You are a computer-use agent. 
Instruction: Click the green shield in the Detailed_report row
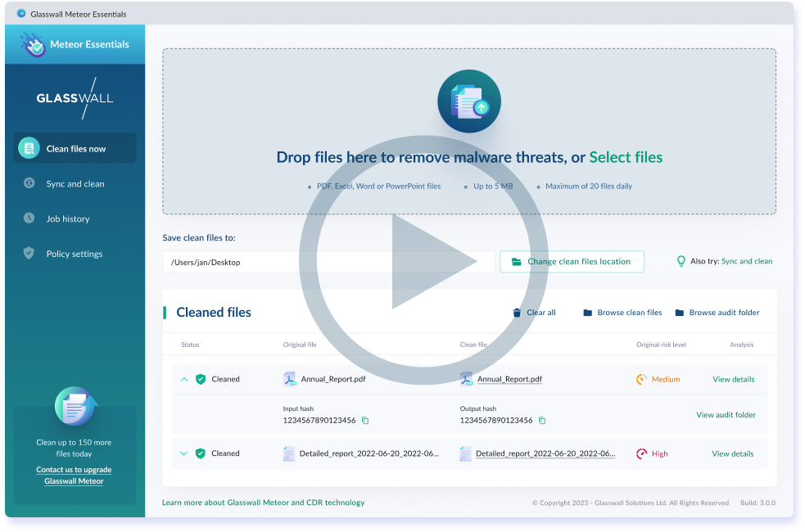201,453
